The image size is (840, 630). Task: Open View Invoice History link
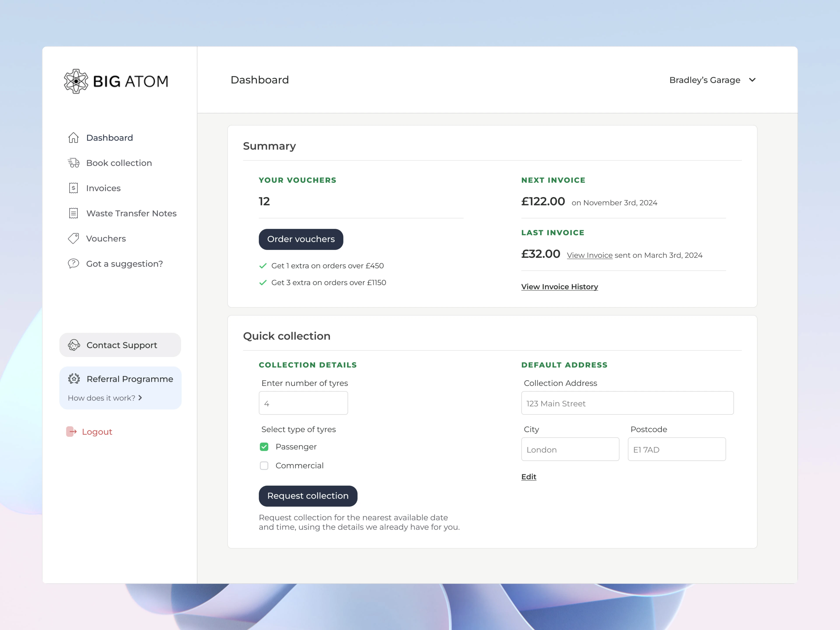point(560,287)
